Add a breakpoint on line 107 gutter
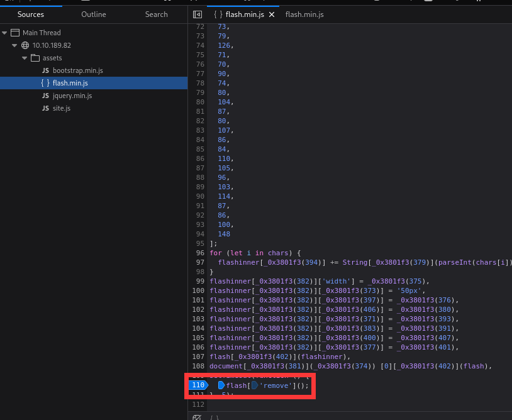The width and height of the screenshot is (512, 420). [x=198, y=356]
